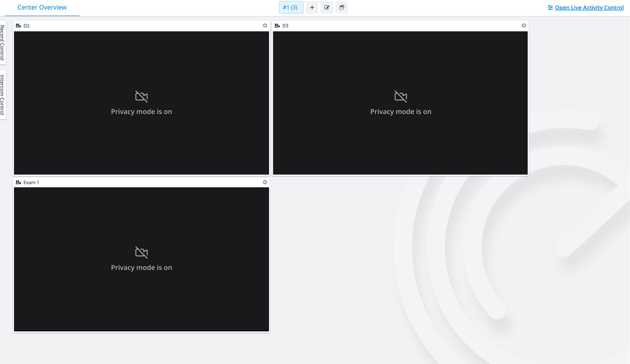630x364 pixels.
Task: Open settings gear for D2 camera
Action: (265, 25)
